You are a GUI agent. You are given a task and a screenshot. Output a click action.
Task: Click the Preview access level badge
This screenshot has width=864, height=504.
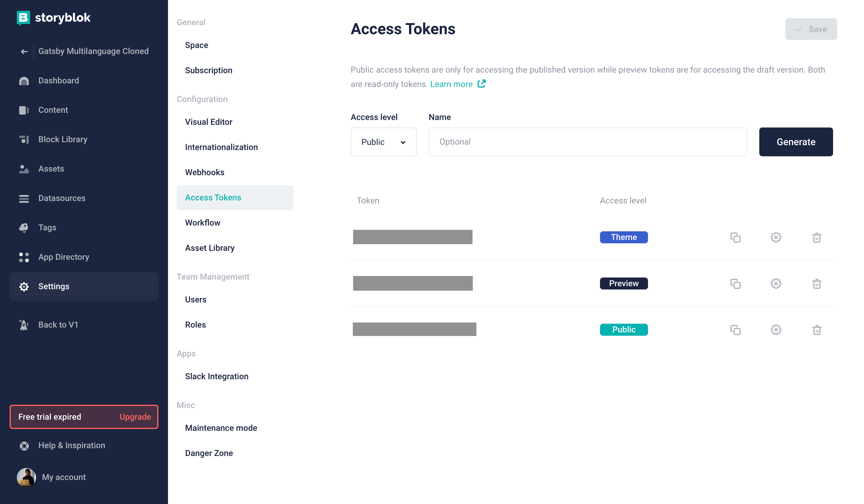coord(624,283)
